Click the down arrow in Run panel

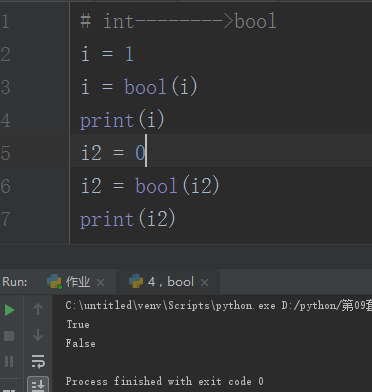pyautogui.click(x=38, y=335)
